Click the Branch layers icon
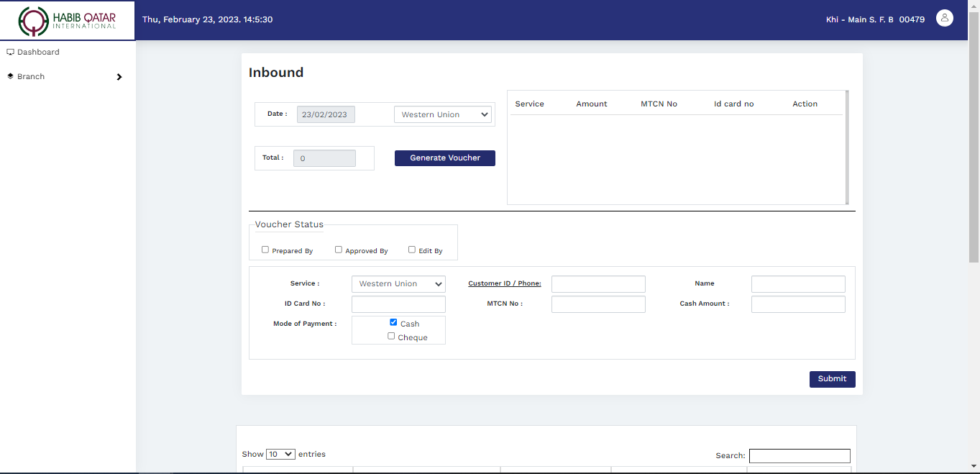The height and width of the screenshot is (474, 980). 11,76
